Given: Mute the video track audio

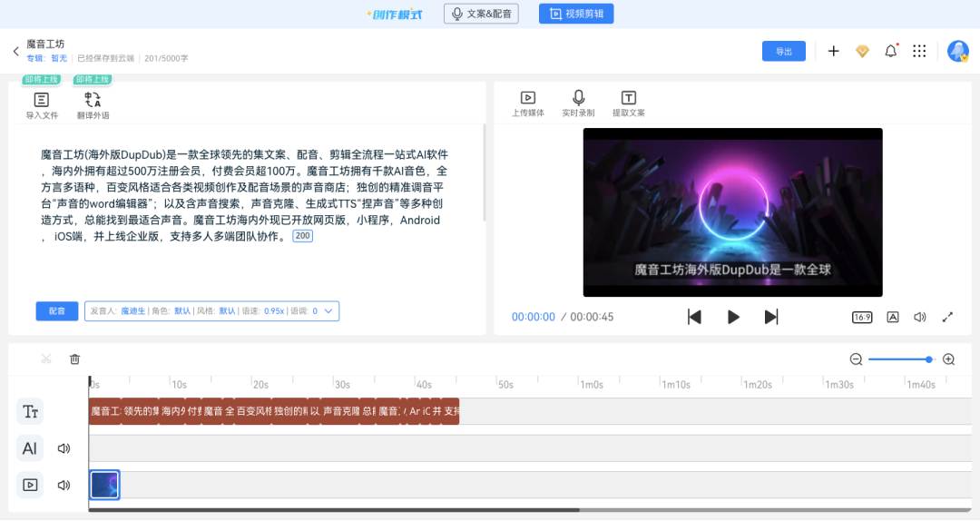Looking at the screenshot, I should tap(64, 485).
